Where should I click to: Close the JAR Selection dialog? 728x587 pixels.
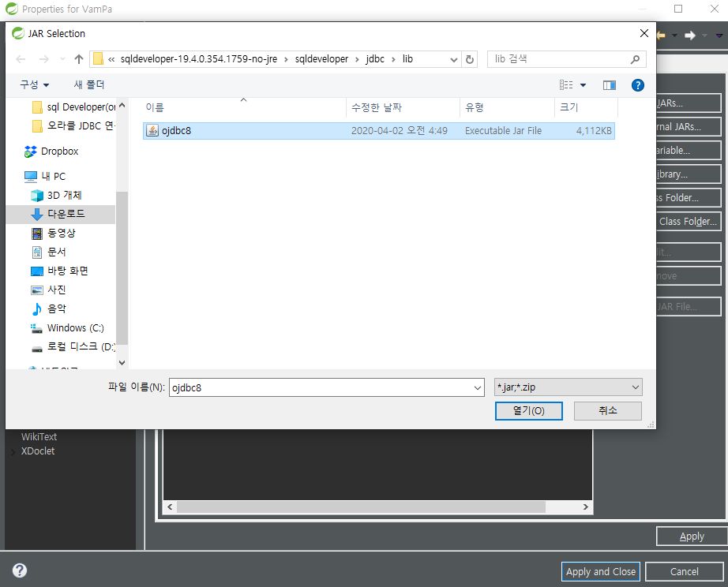pyautogui.click(x=644, y=33)
